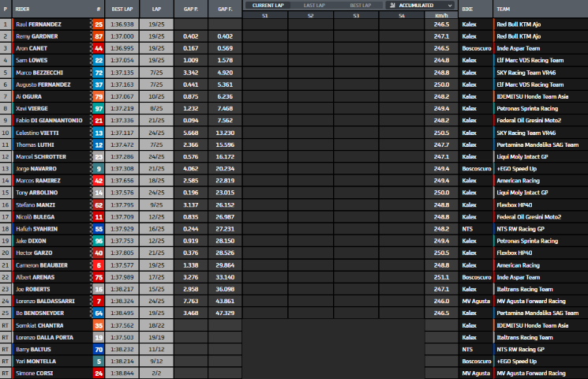Switch to the Last Lap view
The height and width of the screenshot is (379, 588).
[x=314, y=5]
